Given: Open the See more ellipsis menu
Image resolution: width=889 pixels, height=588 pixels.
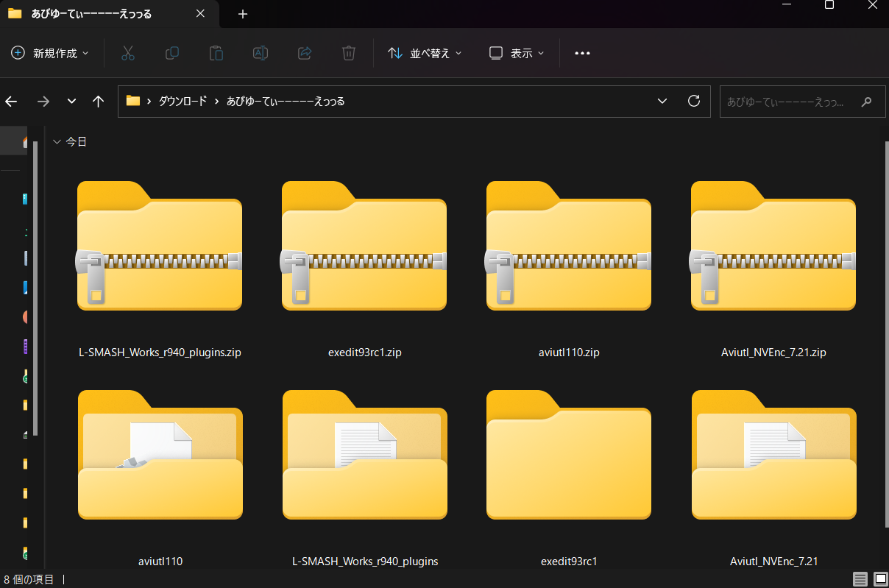Looking at the screenshot, I should point(582,52).
